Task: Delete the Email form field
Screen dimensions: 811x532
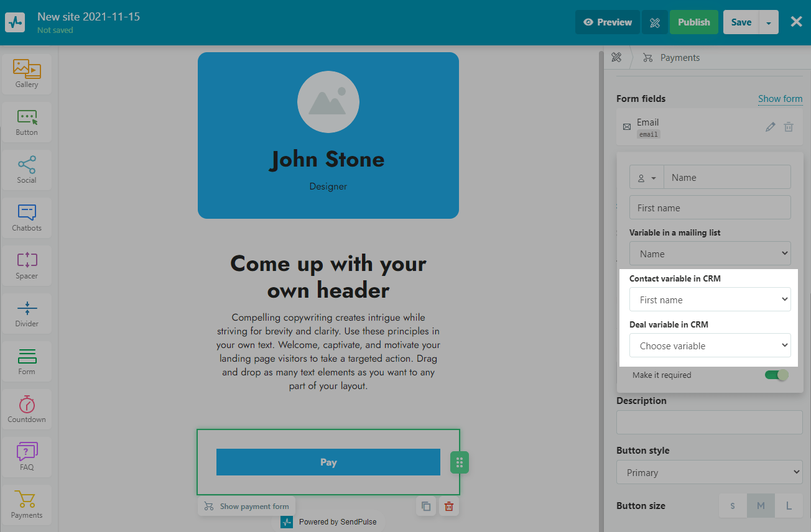Action: click(789, 127)
